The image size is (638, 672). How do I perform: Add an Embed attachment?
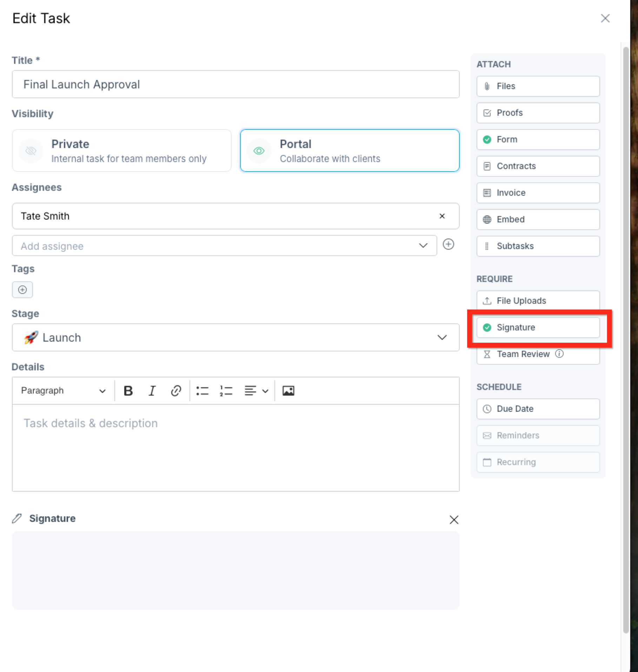538,220
